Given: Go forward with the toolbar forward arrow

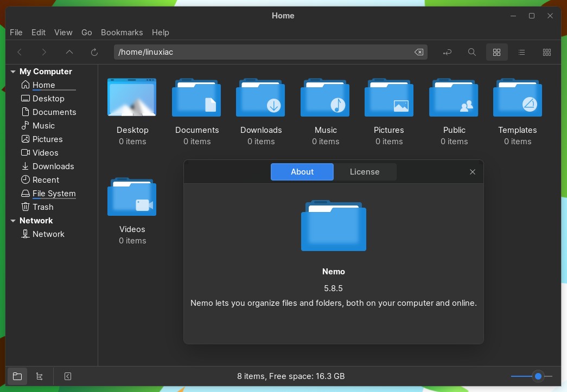Looking at the screenshot, I should [x=44, y=53].
